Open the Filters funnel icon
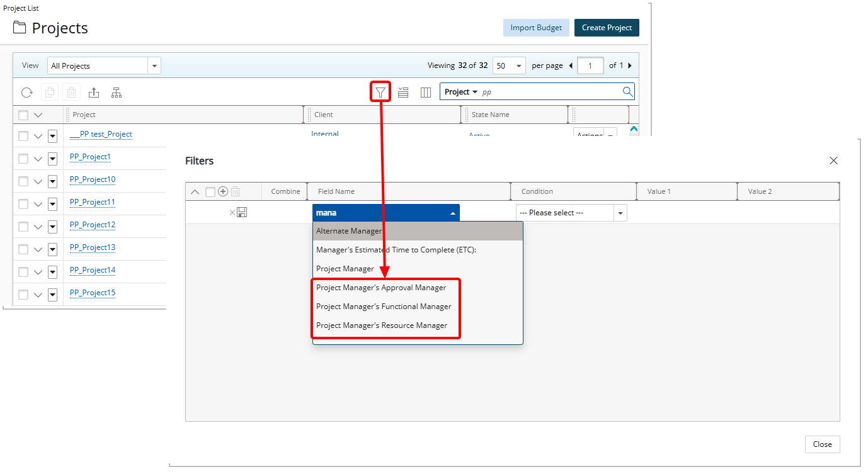 pyautogui.click(x=380, y=91)
